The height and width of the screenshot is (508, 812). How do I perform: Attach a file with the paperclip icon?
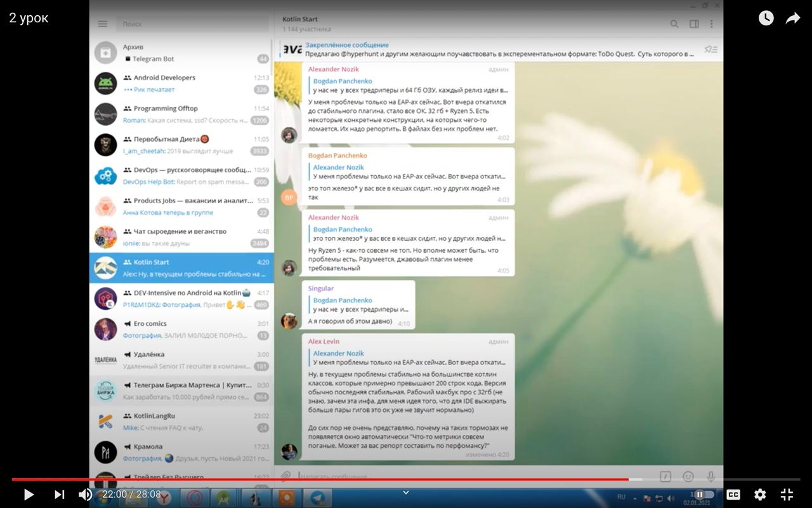[x=286, y=476]
